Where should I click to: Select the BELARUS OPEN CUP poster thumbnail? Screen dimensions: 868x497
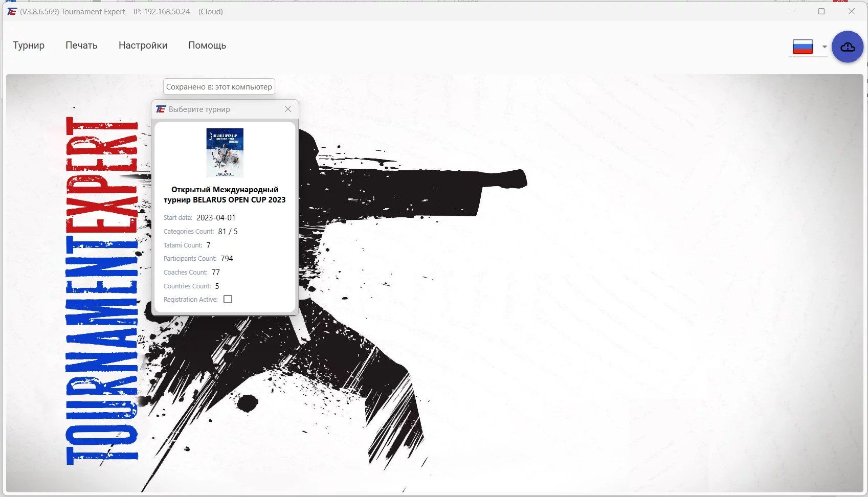[225, 153]
